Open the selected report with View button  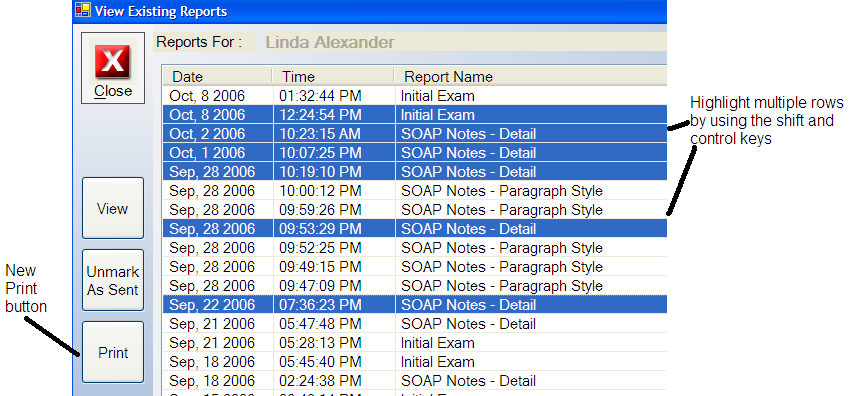click(x=113, y=208)
